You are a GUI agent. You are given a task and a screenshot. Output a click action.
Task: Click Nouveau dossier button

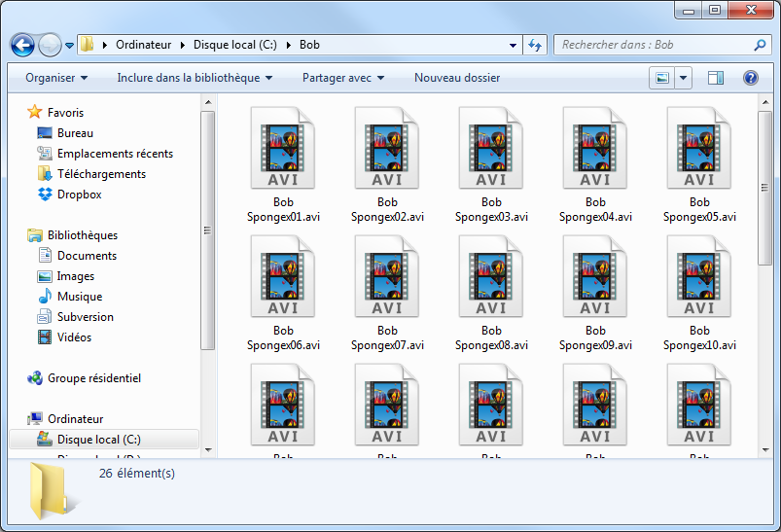pyautogui.click(x=457, y=78)
